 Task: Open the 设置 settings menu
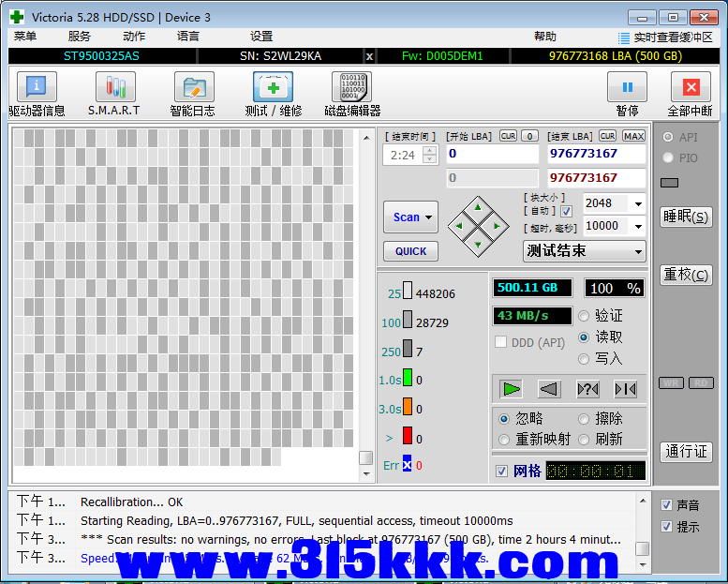coord(261,37)
